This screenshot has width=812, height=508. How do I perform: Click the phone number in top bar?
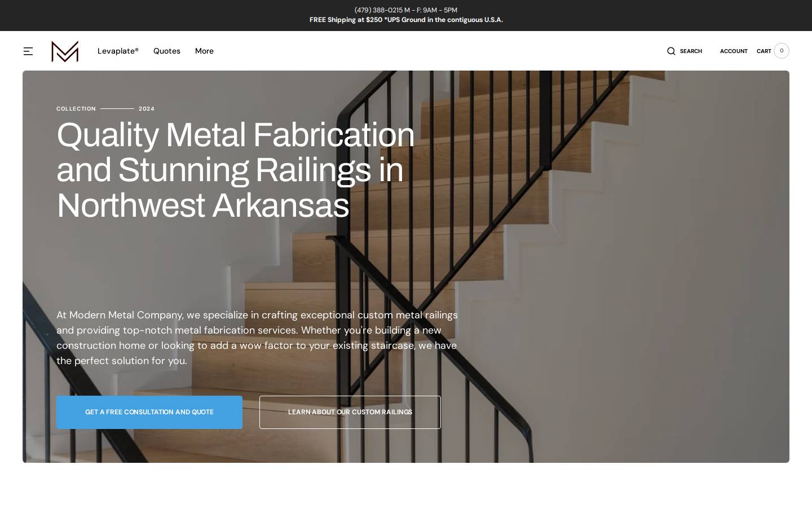[378, 10]
